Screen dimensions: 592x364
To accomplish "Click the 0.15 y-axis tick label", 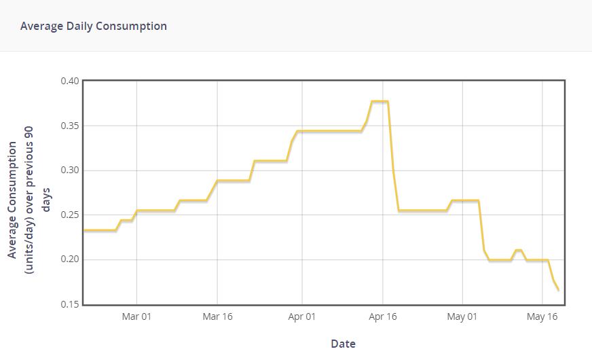I will (70, 304).
